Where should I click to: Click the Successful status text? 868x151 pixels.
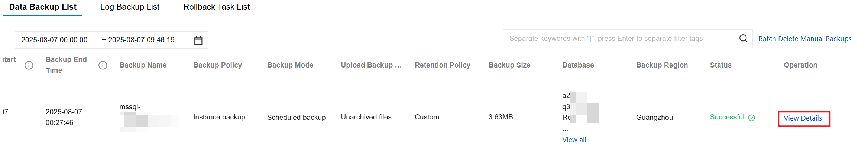[727, 117]
